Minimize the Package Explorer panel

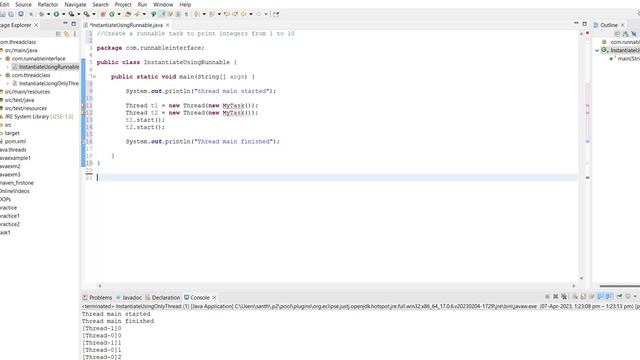point(65,24)
